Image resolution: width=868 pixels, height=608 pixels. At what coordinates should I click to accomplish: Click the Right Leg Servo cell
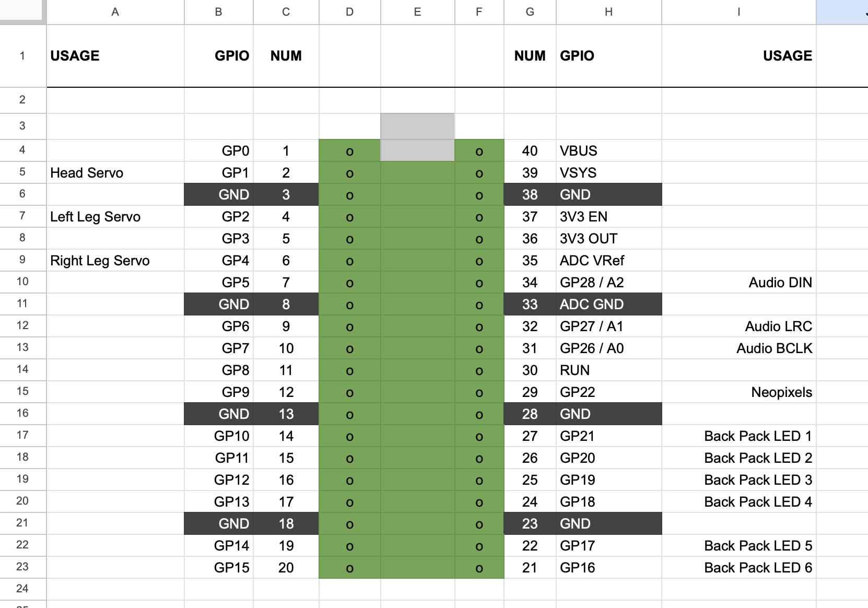[x=115, y=260]
